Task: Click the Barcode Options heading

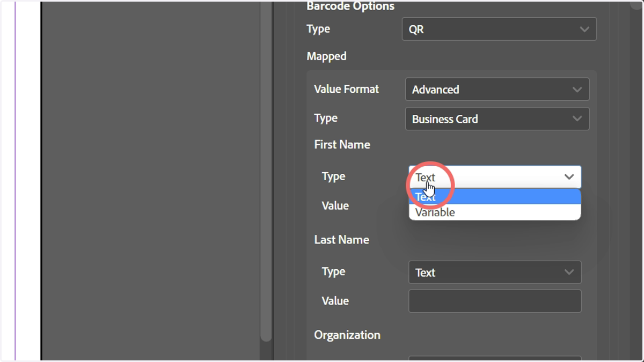Action: point(350,6)
